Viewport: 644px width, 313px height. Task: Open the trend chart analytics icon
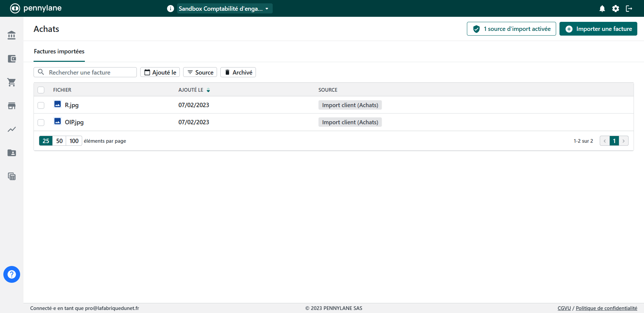click(12, 129)
